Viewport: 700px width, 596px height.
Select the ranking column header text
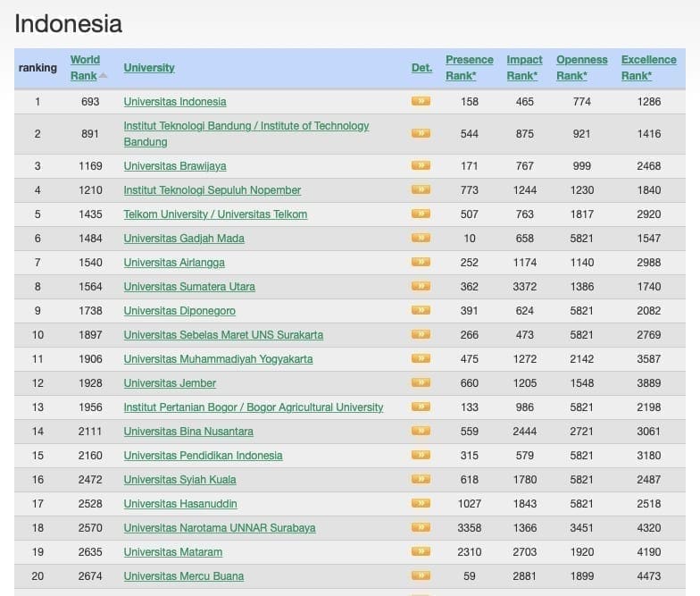pyautogui.click(x=37, y=68)
